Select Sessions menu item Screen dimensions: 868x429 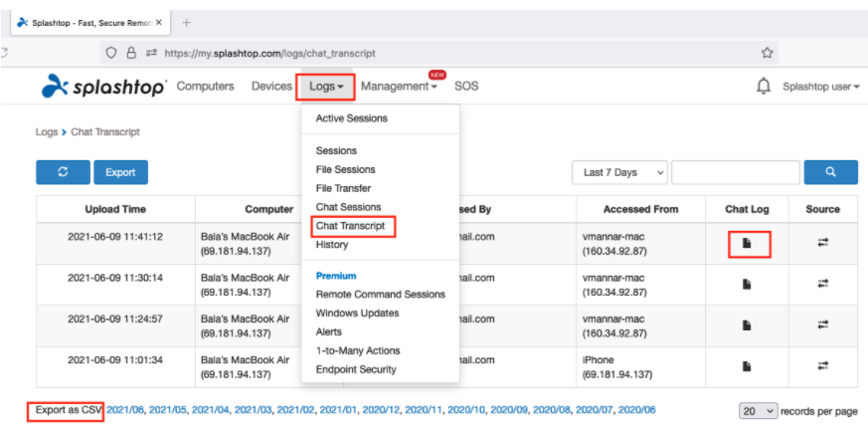[336, 150]
